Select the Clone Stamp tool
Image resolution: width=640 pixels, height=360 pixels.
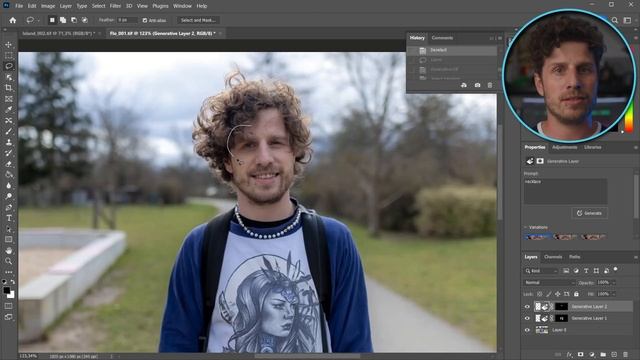(9, 142)
